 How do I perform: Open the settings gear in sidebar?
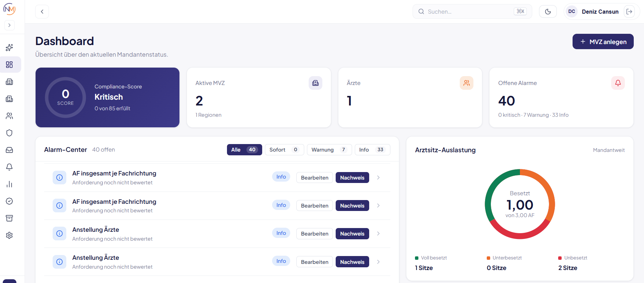9,235
